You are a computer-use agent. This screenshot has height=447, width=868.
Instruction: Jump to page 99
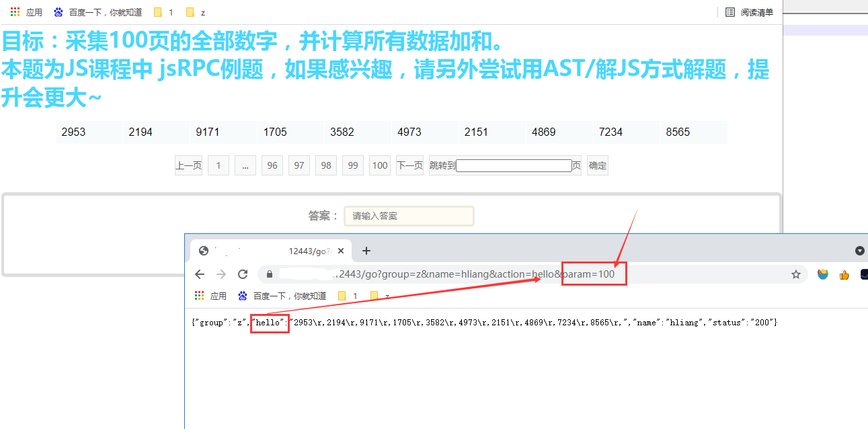click(x=353, y=165)
